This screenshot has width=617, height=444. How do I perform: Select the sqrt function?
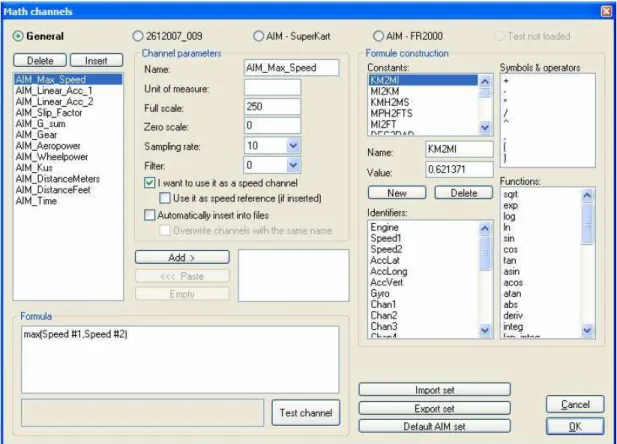tap(541, 194)
